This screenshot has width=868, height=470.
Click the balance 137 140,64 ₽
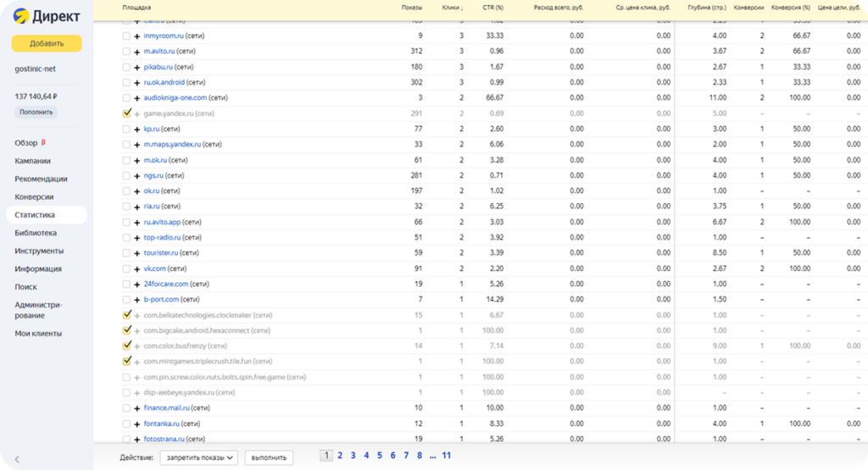click(x=36, y=97)
